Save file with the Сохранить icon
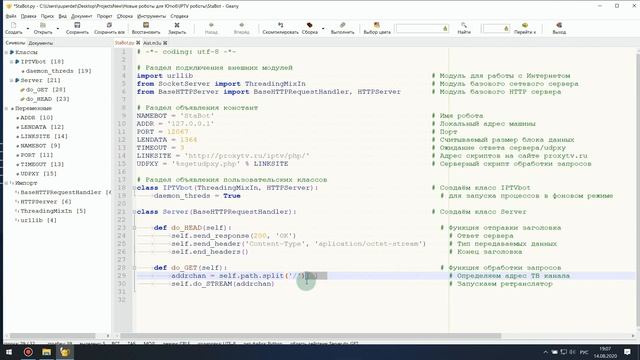Image resolution: width=640 pixels, height=360 pixels. tap(77, 25)
